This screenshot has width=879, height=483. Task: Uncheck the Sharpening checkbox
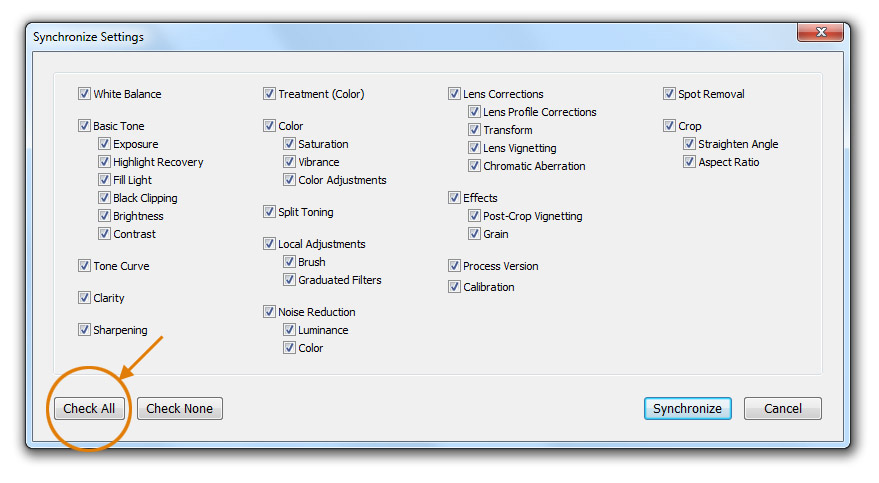(84, 330)
